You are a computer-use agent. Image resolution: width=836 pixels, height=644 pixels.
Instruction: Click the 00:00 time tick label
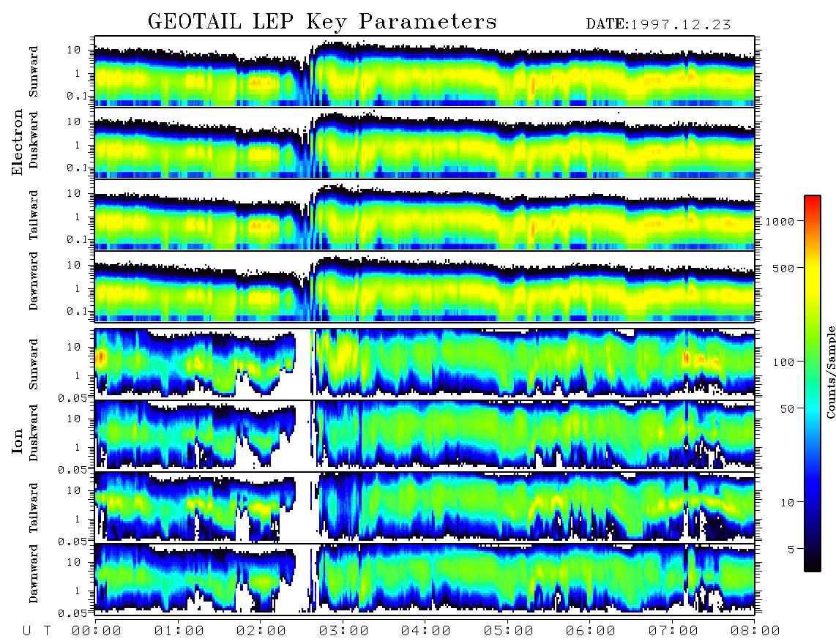coord(96,631)
